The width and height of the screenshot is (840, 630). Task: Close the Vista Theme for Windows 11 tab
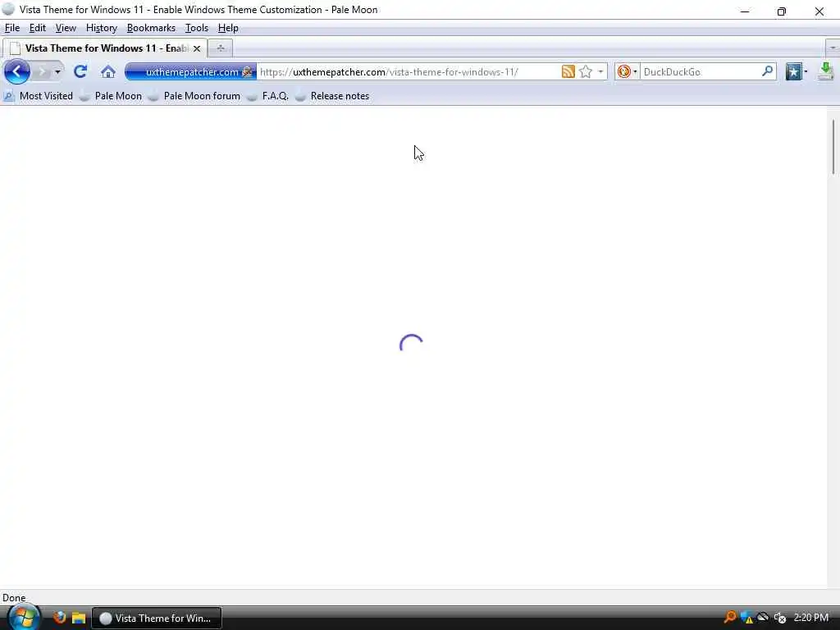(197, 48)
